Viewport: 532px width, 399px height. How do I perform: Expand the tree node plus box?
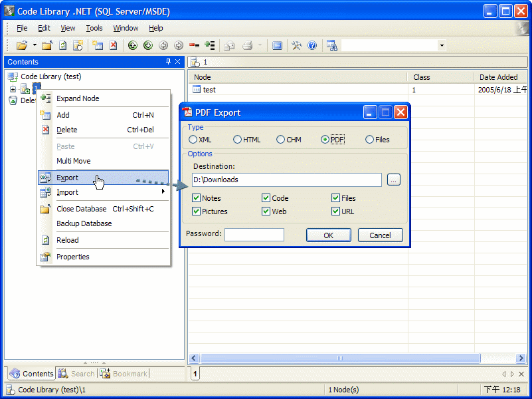tap(13, 89)
